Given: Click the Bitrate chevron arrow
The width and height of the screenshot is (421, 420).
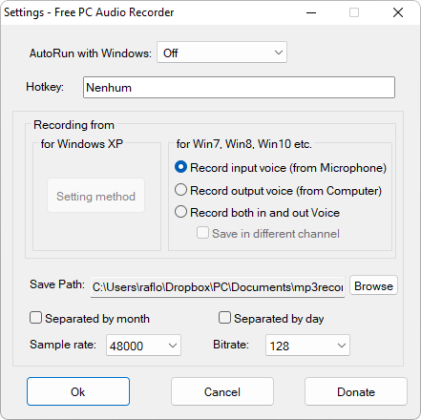Looking at the screenshot, I should [x=342, y=345].
